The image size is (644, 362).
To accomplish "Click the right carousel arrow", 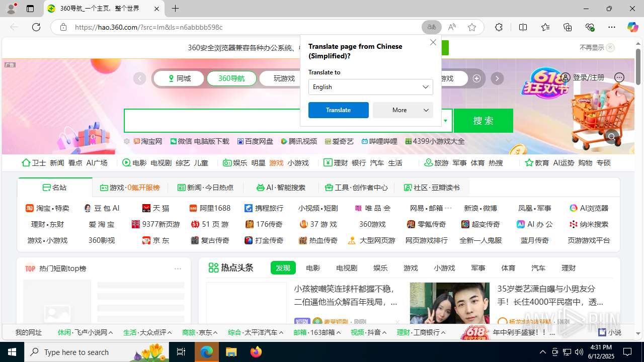I will (497, 78).
